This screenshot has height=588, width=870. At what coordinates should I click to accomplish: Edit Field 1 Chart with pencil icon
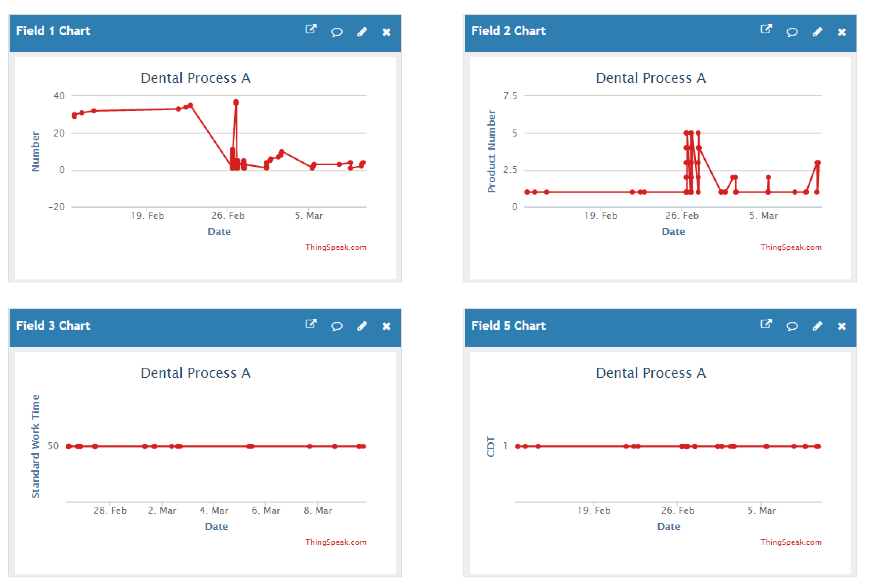[362, 32]
